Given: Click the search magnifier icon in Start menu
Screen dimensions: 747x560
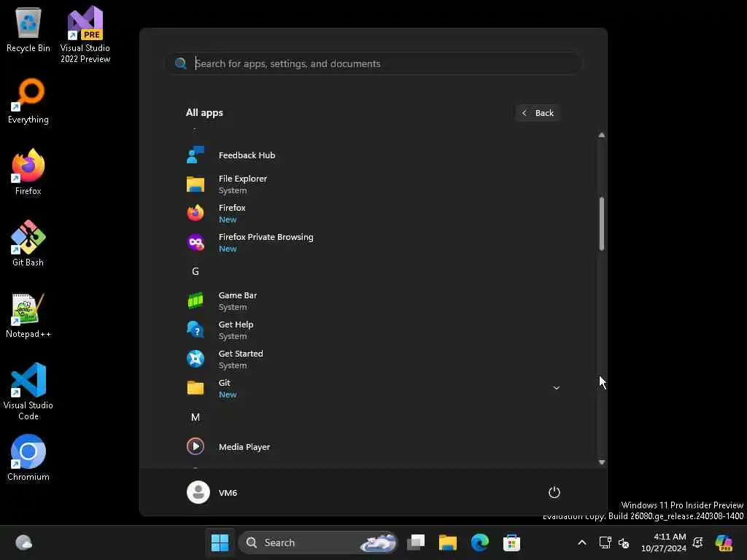Looking at the screenshot, I should point(181,63).
